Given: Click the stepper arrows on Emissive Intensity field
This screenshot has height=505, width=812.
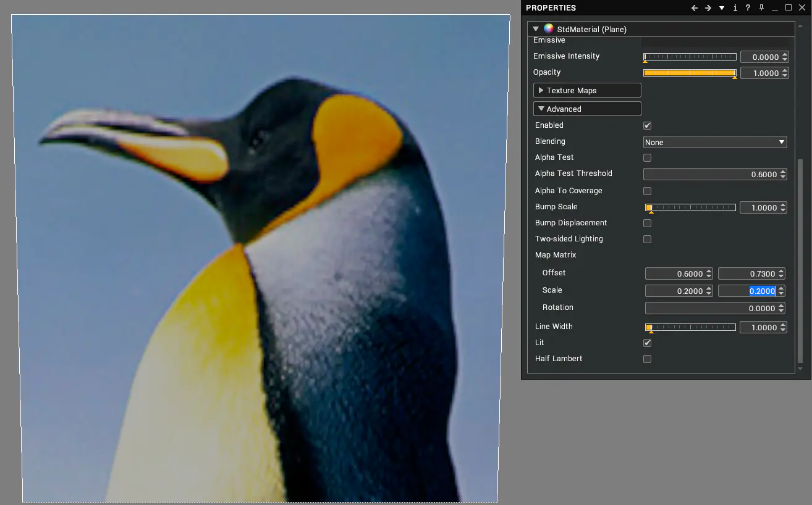Looking at the screenshot, I should [x=785, y=57].
